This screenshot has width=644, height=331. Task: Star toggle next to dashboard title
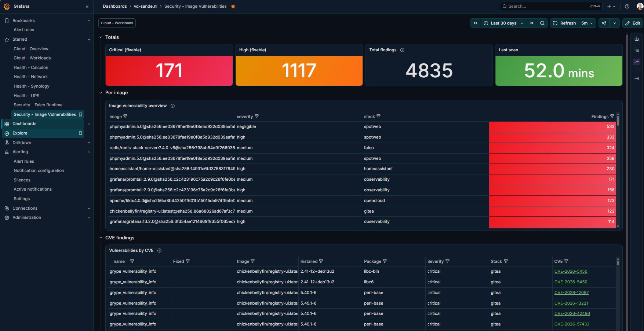pos(233,6)
